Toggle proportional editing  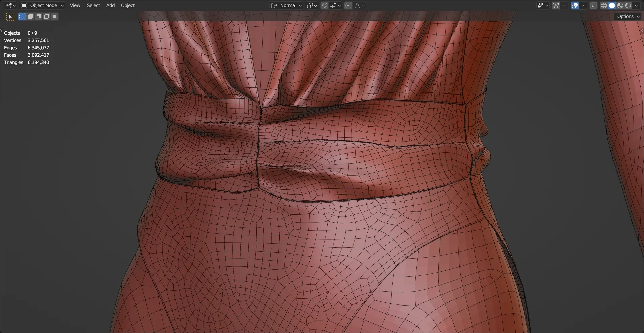348,5
